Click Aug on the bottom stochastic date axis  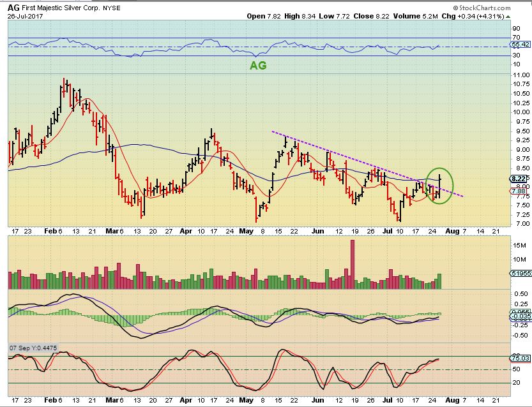click(x=452, y=400)
